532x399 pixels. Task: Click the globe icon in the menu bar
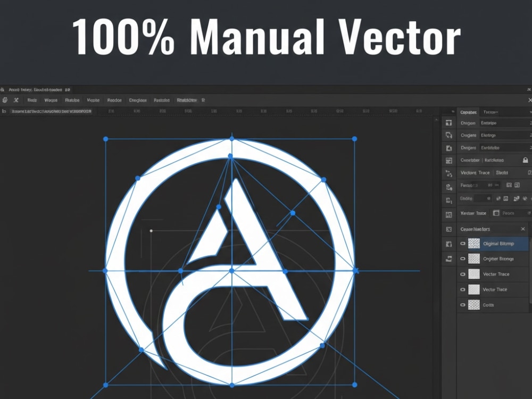pyautogui.click(x=5, y=100)
